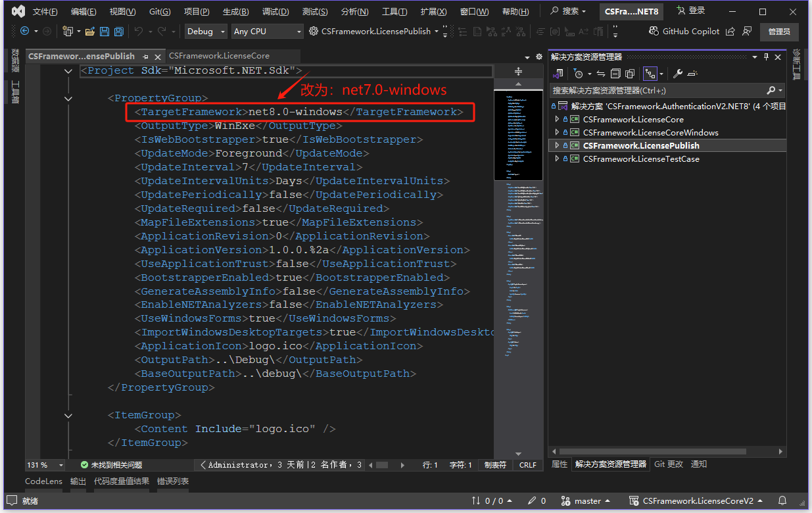Select the solution root CSFramework.AuthenticationV2.NET8
This screenshot has width=812, height=513.
coord(668,106)
